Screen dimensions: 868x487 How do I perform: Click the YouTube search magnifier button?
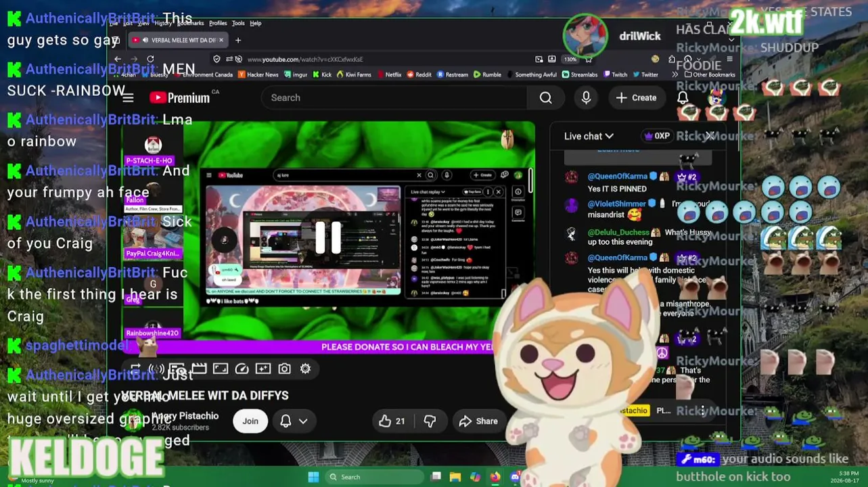click(545, 97)
